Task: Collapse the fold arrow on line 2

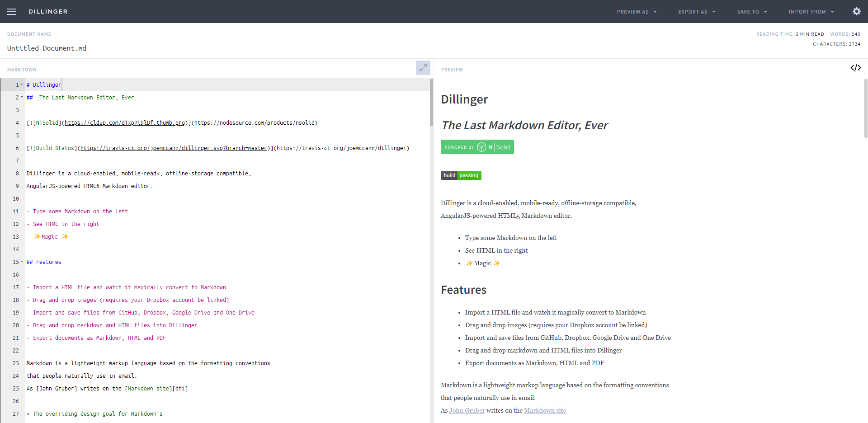Action: point(22,97)
